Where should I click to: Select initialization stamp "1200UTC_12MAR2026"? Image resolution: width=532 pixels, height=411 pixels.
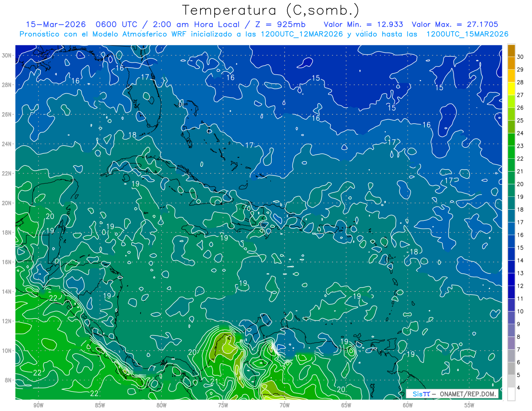(x=301, y=34)
